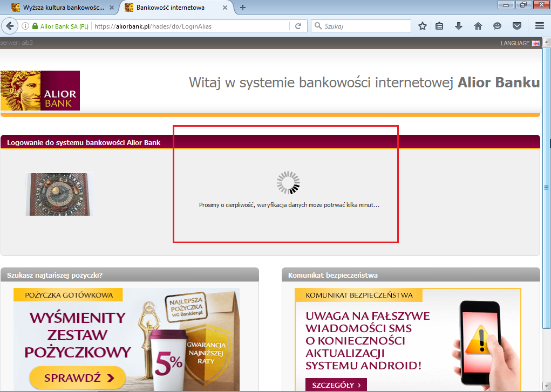The width and height of the screenshot is (551, 392).
Task: Go back with the browser back arrow
Action: click(10, 26)
